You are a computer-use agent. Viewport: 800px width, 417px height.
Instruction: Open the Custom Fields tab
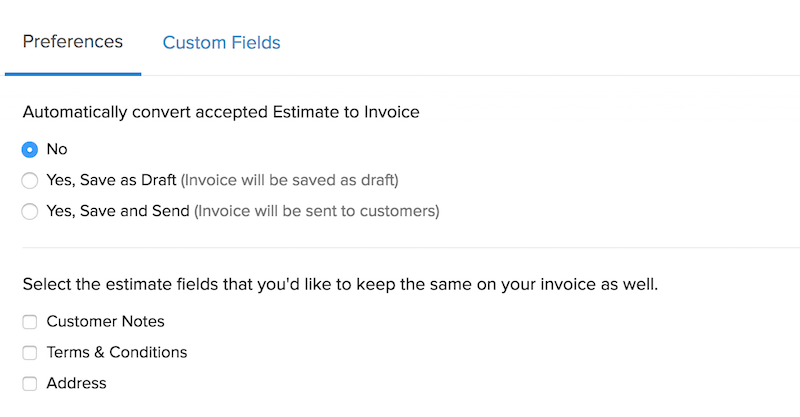click(221, 43)
